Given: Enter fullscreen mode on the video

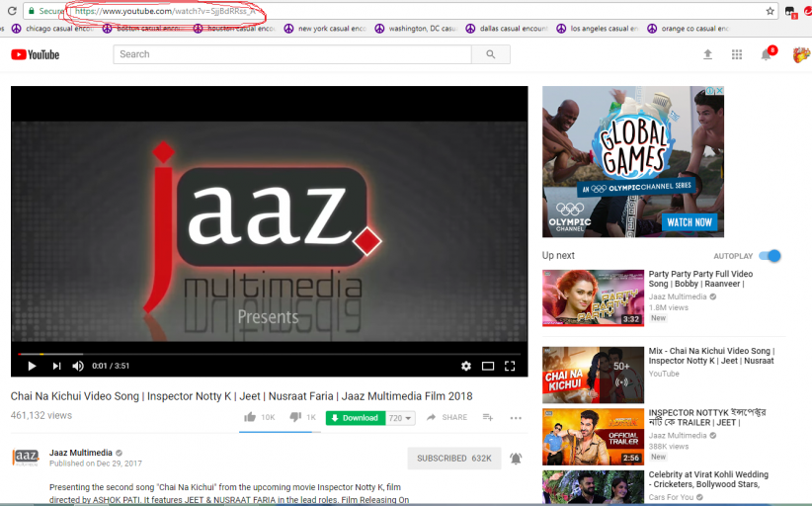Looking at the screenshot, I should coord(510,366).
